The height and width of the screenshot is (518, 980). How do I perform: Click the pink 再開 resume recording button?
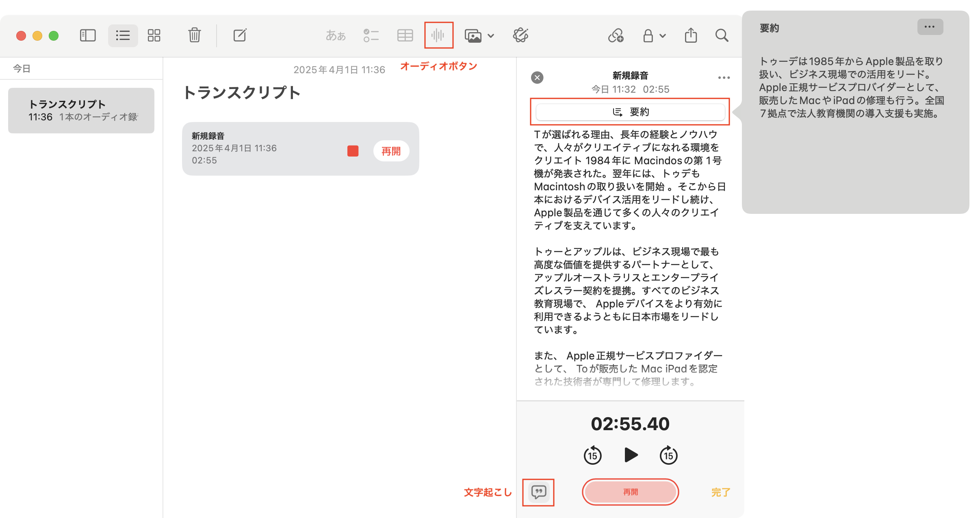[630, 492]
